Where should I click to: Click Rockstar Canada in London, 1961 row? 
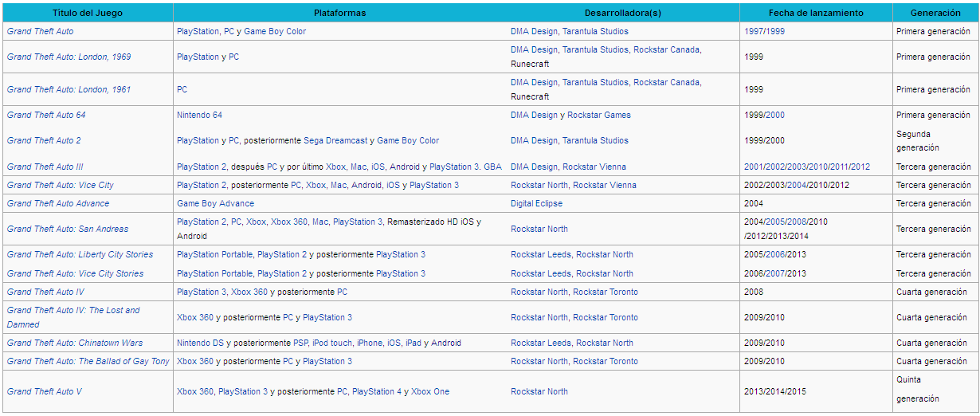pyautogui.click(x=667, y=82)
